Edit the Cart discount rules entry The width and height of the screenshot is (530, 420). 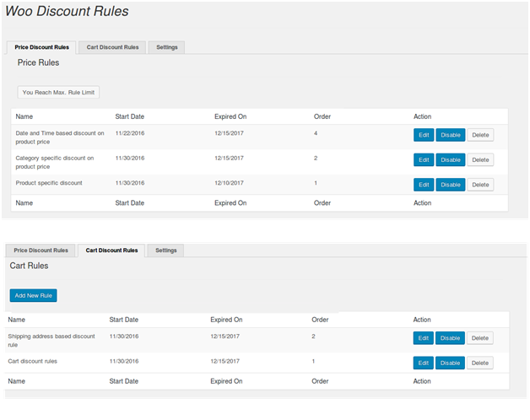(x=423, y=363)
